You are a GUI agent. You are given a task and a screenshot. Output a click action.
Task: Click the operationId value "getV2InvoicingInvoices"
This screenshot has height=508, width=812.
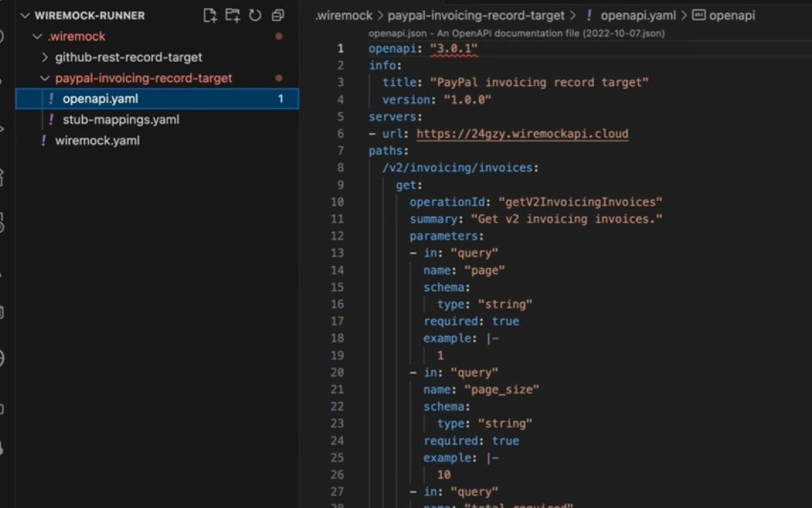(x=580, y=202)
